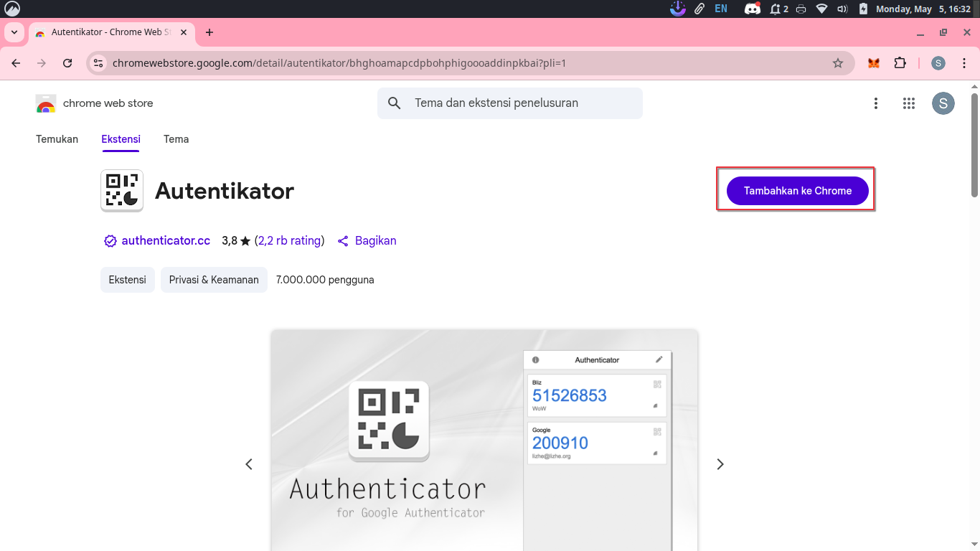Screen dimensions: 980x551
Task: Click the Tambahkan ke Chrome button
Action: 797,191
